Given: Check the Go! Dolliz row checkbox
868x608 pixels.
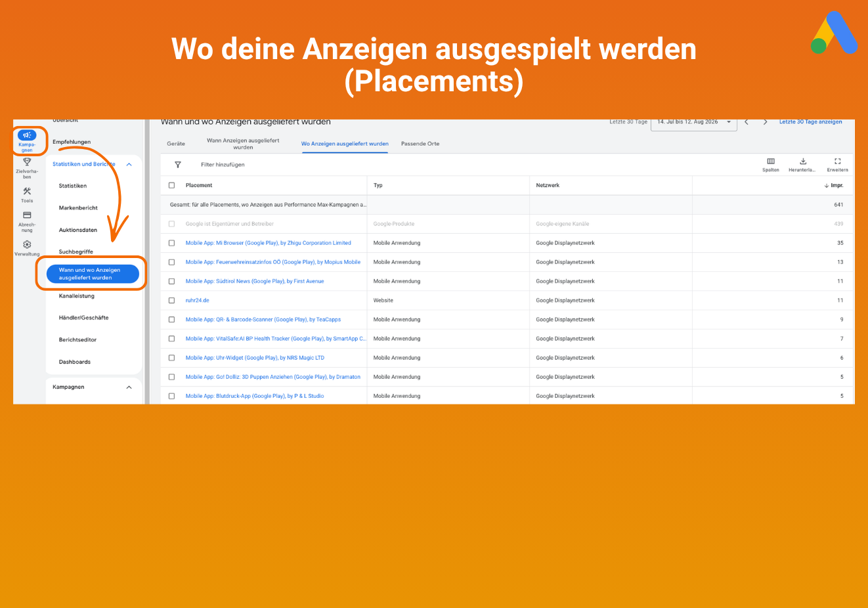Looking at the screenshot, I should [x=172, y=377].
